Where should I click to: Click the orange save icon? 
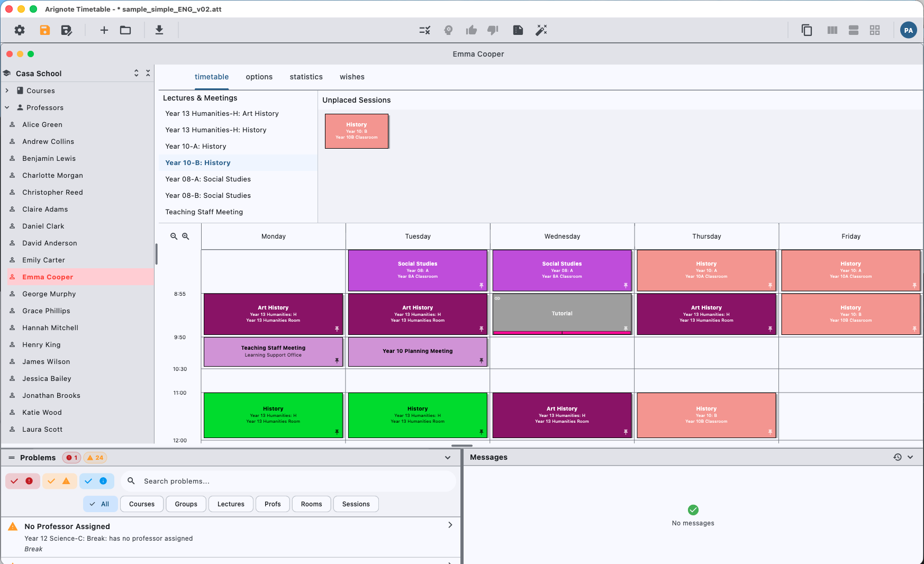(45, 30)
